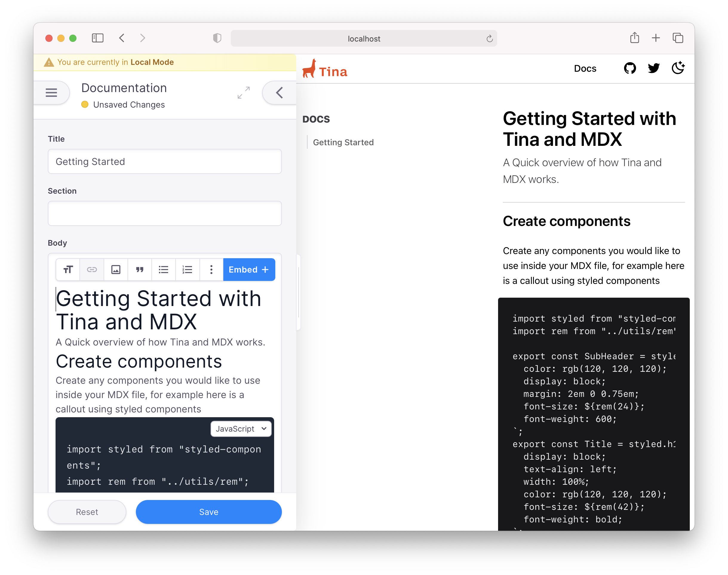Click 'Create components' heading in preview
Image resolution: width=728 pixels, height=575 pixels.
566,221
